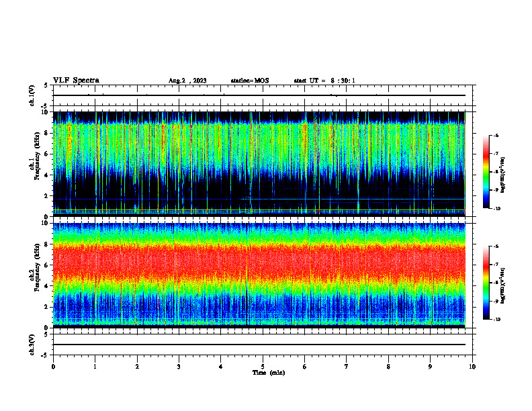
Task: Click inside the ch.1 spectrogram panel
Action: [259, 164]
